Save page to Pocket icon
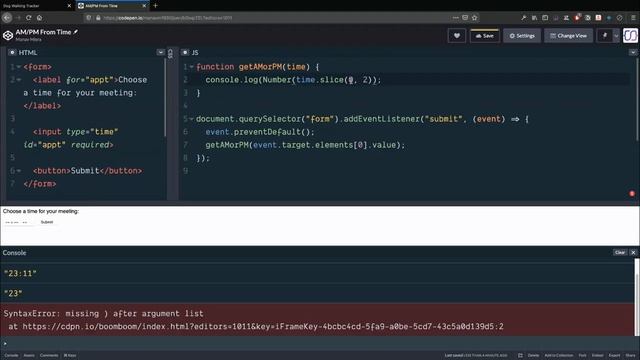This screenshot has height=360, width=640. [465, 18]
